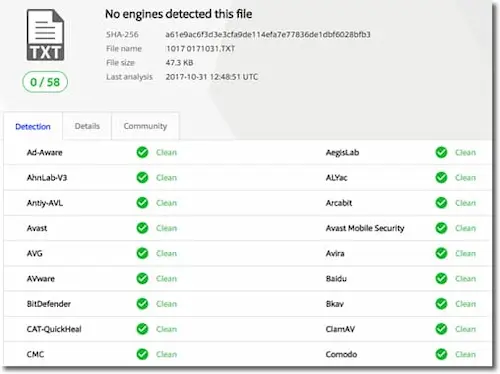
Task: Click the green check icon for Baidu
Action: coord(441,278)
